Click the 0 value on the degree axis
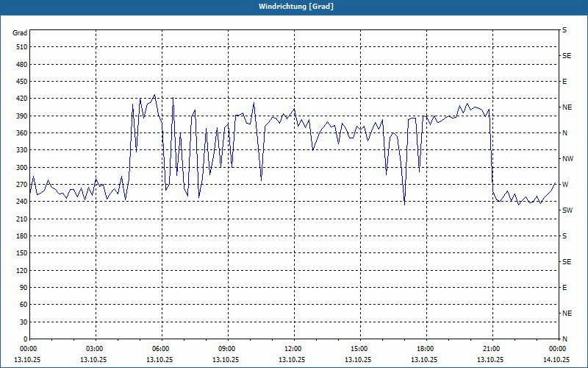Screen dimensions: 588x368 coord(25,339)
